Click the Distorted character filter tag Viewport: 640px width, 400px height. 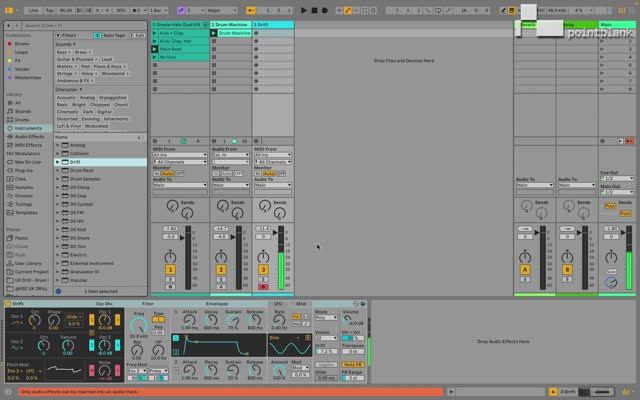[67, 119]
